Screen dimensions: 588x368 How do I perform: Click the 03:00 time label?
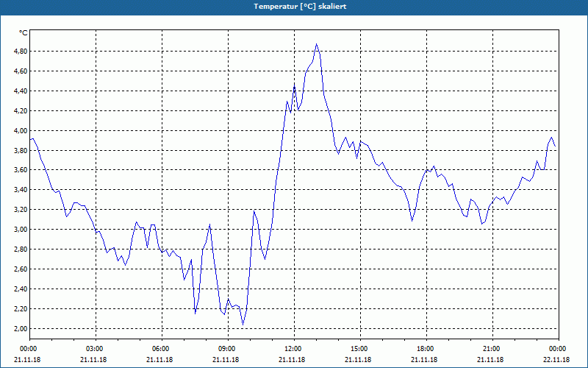(96, 349)
